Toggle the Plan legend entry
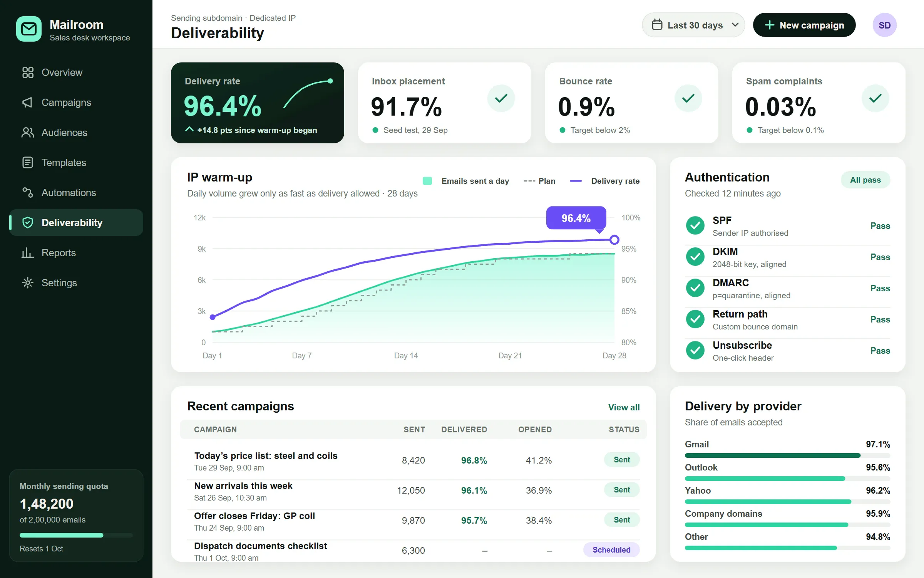The image size is (924, 578). click(x=539, y=181)
